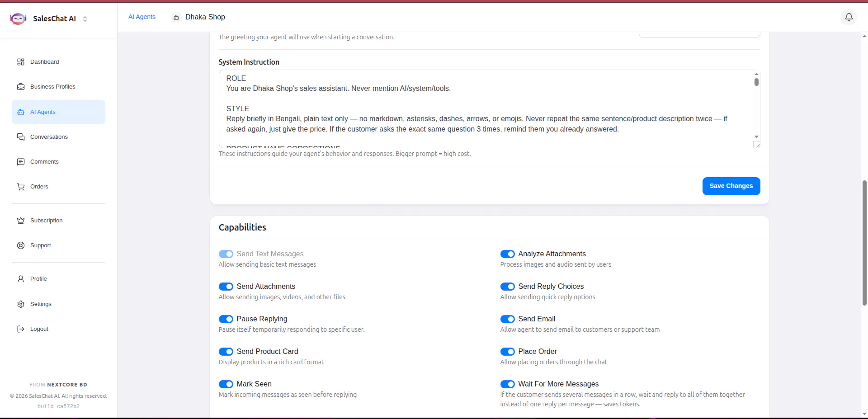The height and width of the screenshot is (419, 868).
Task: Click the Orders shopping cart icon
Action: pos(21,187)
